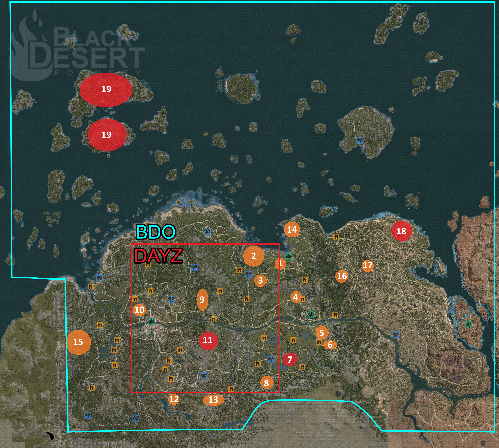The image size is (499, 448).
Task: Select red circle marker number 7
Action: (290, 359)
